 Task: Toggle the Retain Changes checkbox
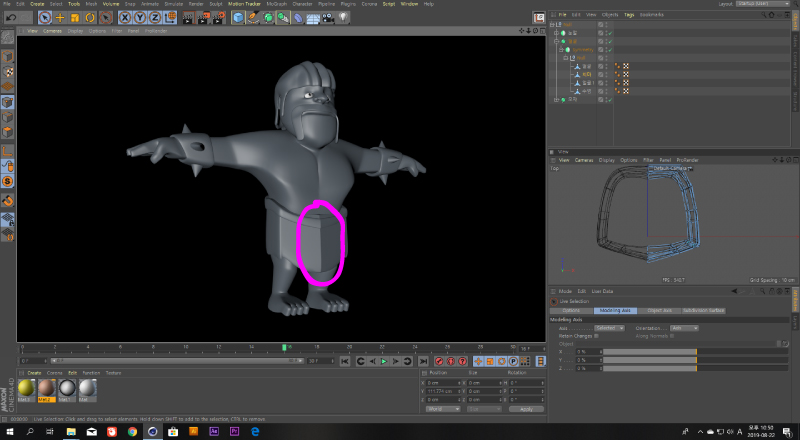pyautogui.click(x=596, y=336)
